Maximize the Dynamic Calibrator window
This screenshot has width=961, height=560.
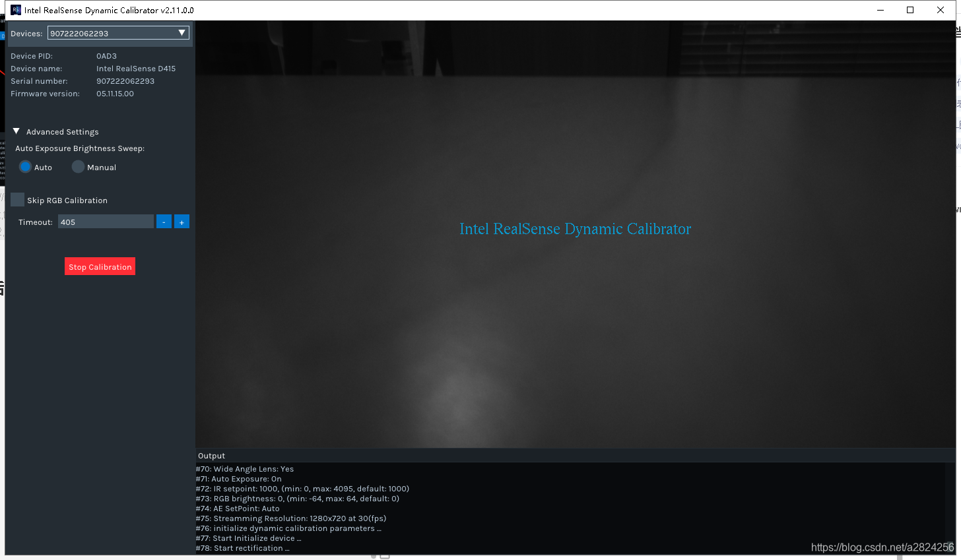click(910, 10)
